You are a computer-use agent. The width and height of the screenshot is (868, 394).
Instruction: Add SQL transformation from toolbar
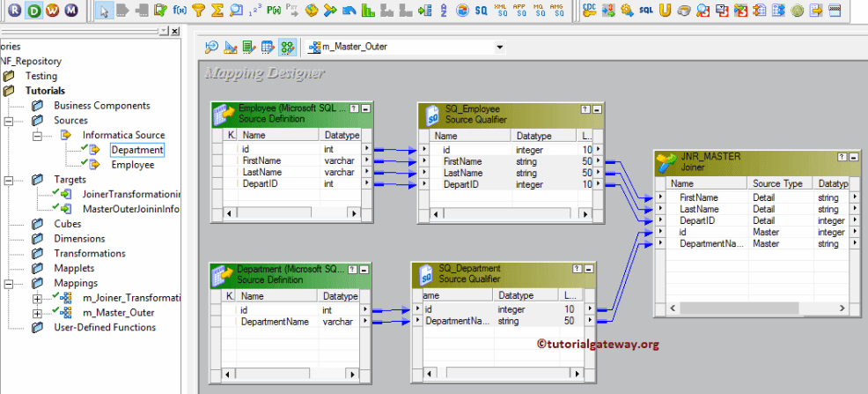646,10
